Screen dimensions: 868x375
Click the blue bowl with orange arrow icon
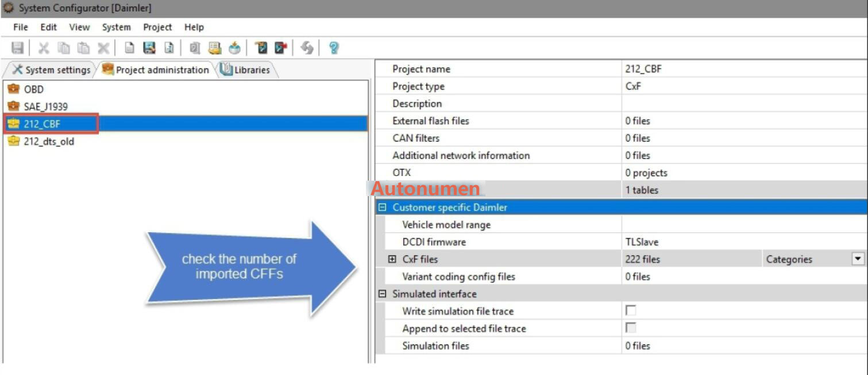pyautogui.click(x=234, y=48)
